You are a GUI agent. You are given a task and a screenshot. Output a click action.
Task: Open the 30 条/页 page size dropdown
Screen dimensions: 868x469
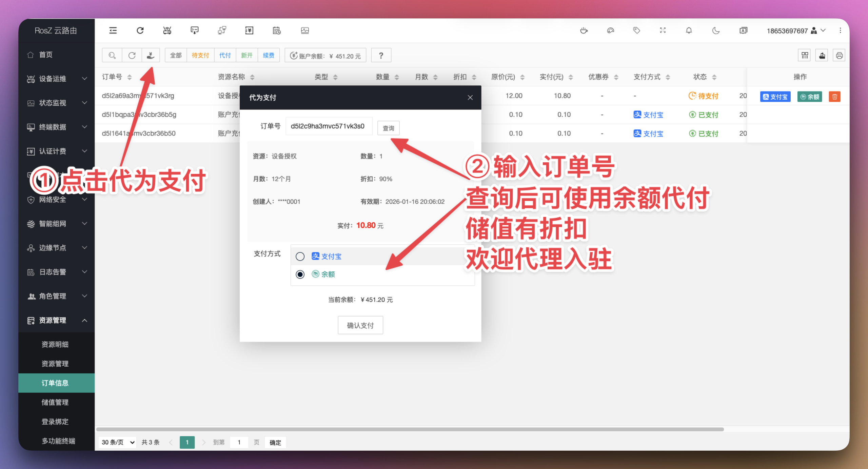coord(118,442)
